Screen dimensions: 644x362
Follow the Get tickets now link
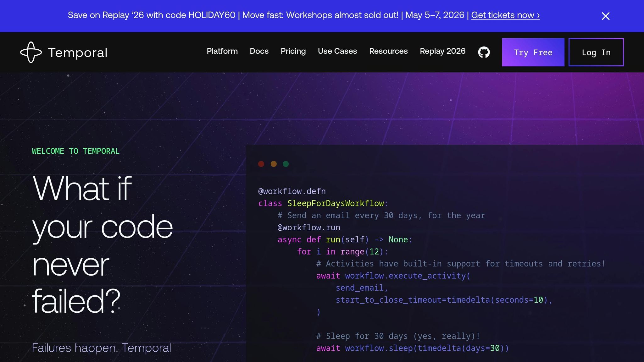coord(505,15)
